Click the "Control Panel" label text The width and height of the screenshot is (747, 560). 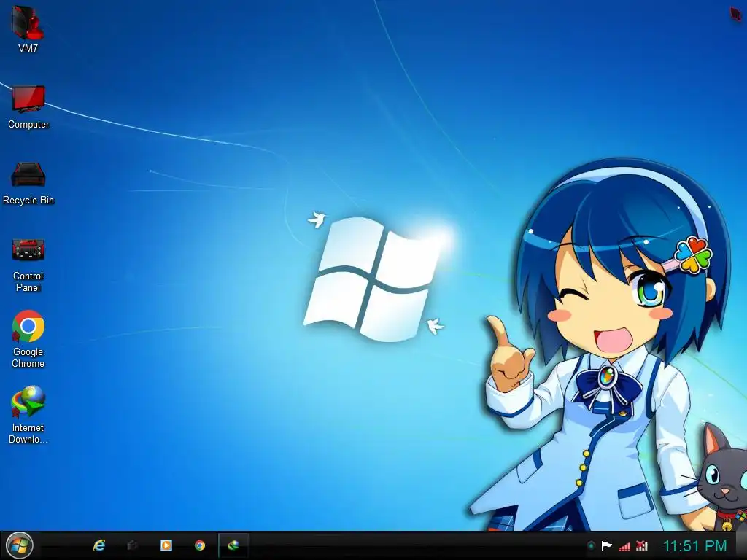(x=28, y=282)
